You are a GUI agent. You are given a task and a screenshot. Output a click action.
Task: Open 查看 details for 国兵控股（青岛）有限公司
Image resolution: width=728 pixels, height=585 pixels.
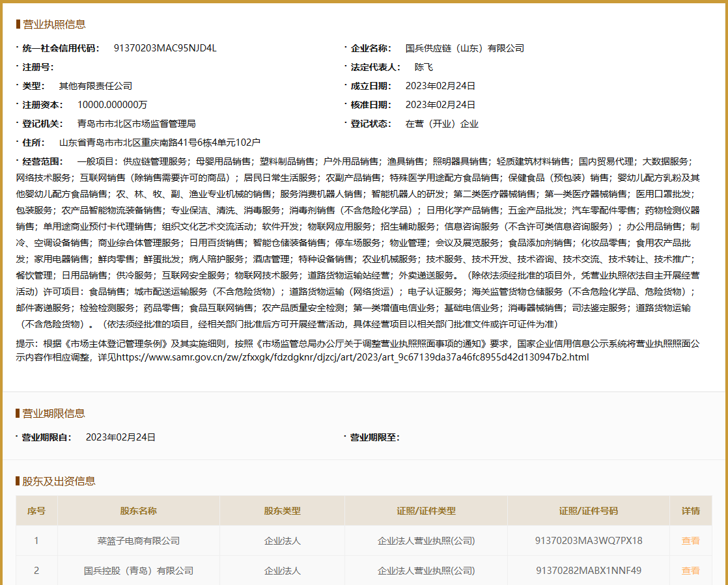pyautogui.click(x=690, y=571)
